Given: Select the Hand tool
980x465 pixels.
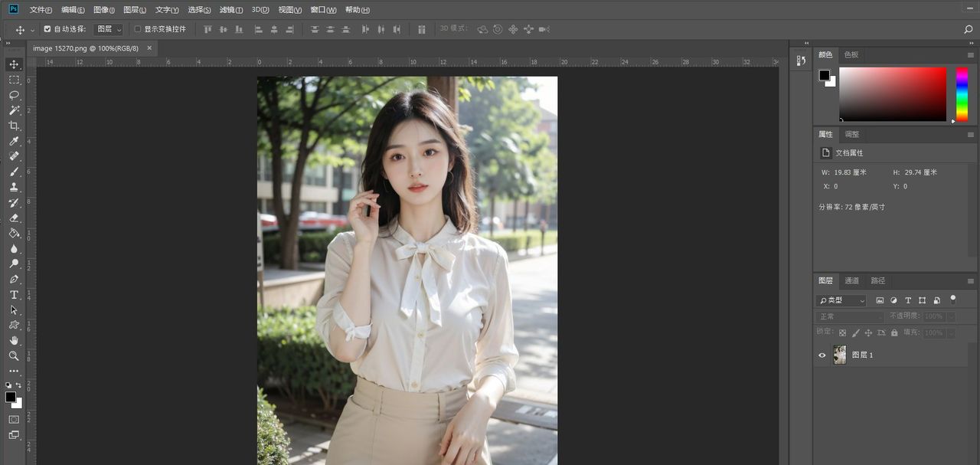Looking at the screenshot, I should point(14,340).
